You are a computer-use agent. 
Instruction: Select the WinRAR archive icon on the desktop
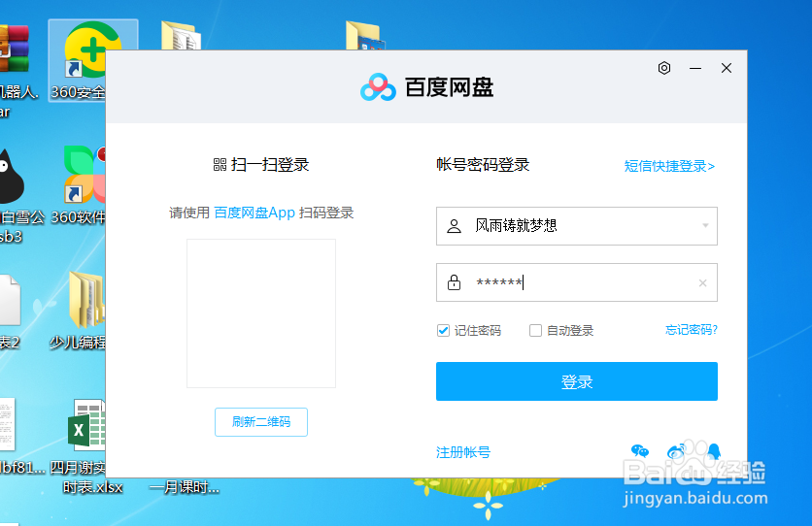pyautogui.click(x=14, y=49)
